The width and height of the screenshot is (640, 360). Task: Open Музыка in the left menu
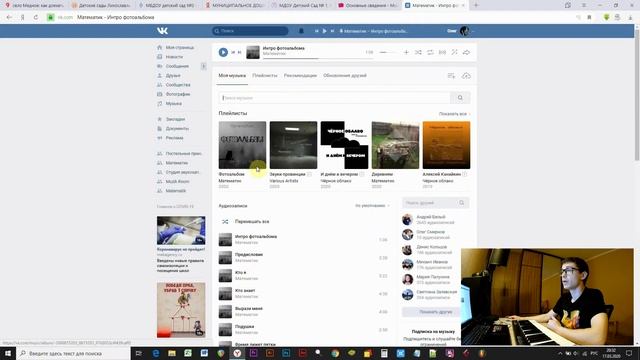pos(174,104)
